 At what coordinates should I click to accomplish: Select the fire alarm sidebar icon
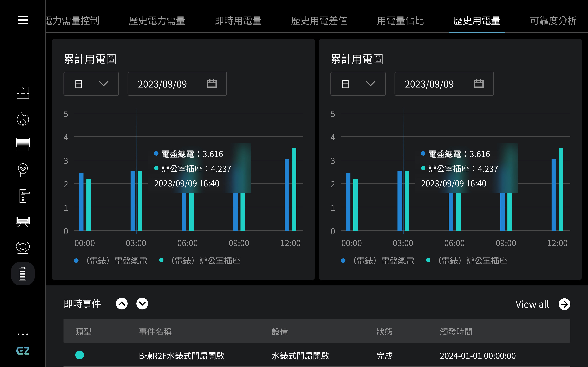tap(23, 119)
